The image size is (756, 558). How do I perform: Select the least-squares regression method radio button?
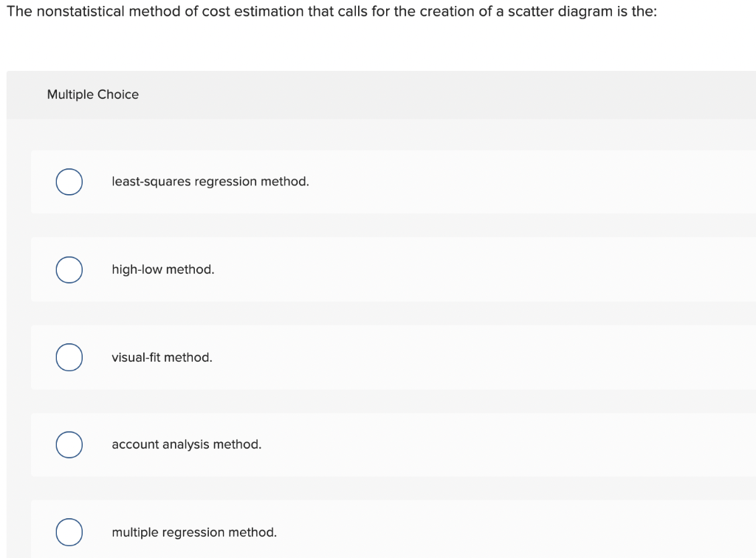[x=69, y=181]
